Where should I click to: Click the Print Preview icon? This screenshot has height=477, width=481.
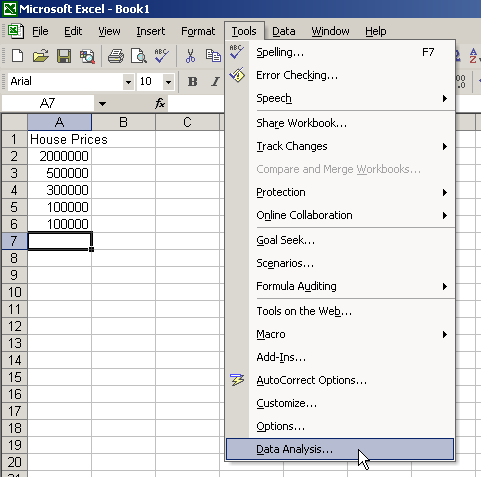(139, 56)
